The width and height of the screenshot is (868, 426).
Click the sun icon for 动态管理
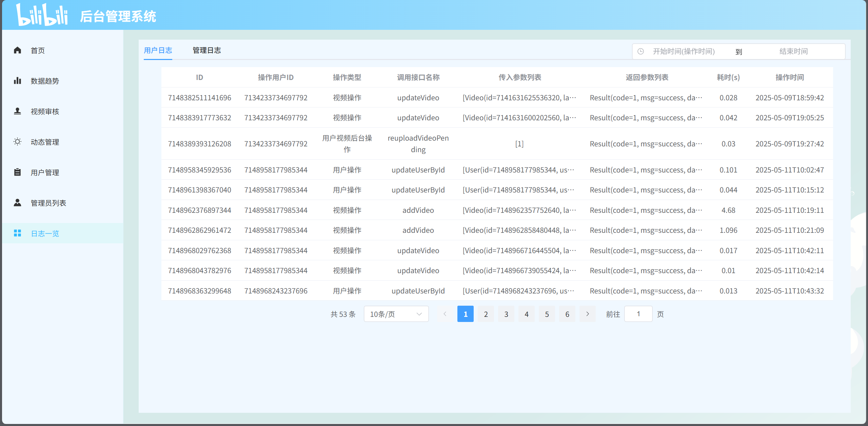(x=17, y=142)
